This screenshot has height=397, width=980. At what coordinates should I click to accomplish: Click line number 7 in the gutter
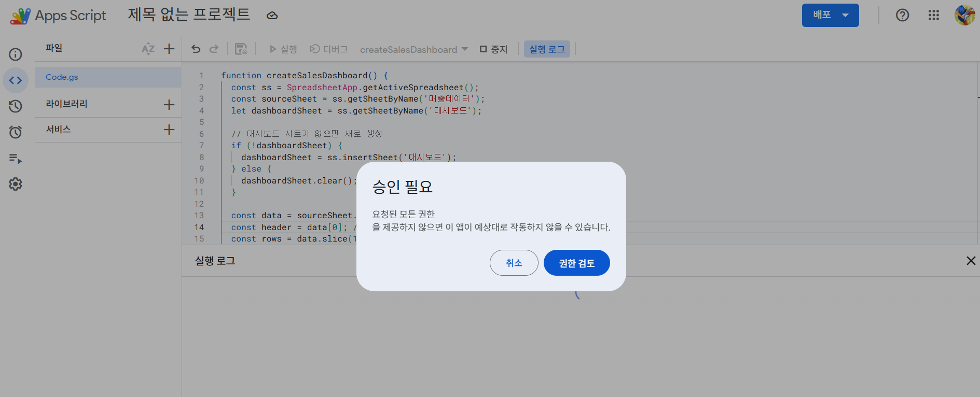(x=201, y=146)
